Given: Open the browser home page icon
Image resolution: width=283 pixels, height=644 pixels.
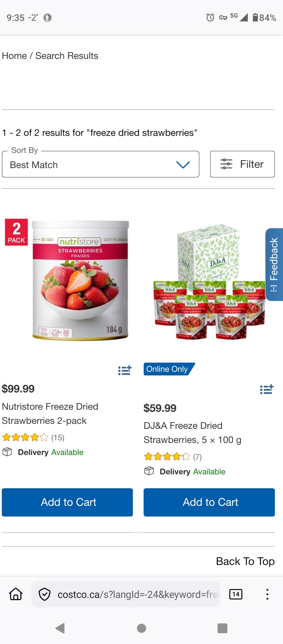Looking at the screenshot, I should click(x=16, y=594).
